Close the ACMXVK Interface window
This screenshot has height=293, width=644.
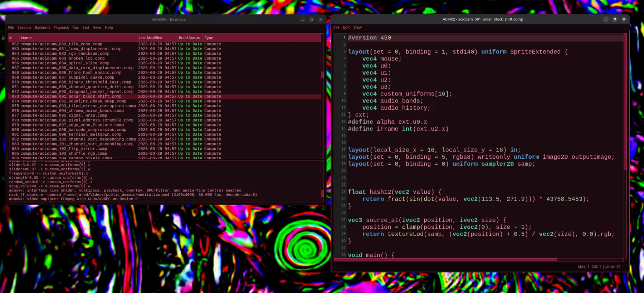pyautogui.click(x=321, y=20)
